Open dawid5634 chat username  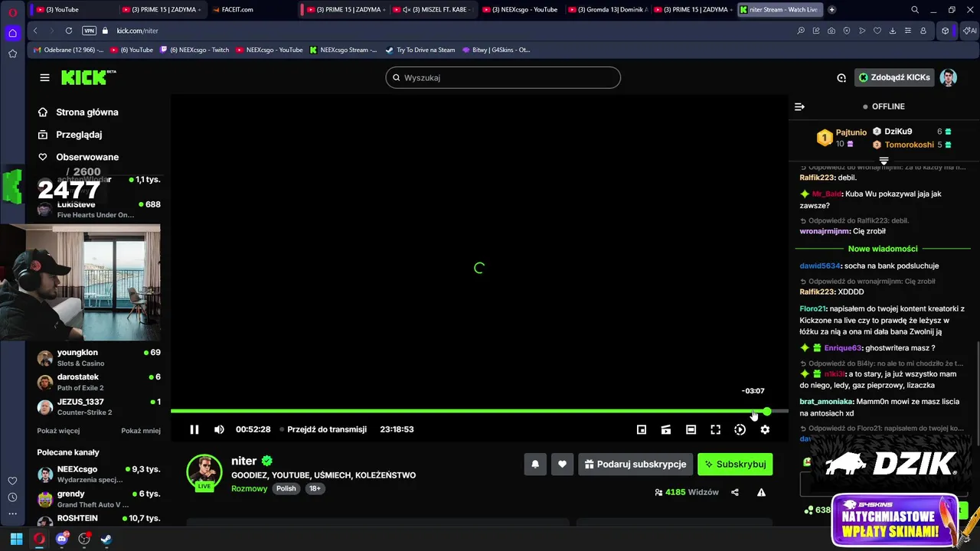(x=820, y=266)
